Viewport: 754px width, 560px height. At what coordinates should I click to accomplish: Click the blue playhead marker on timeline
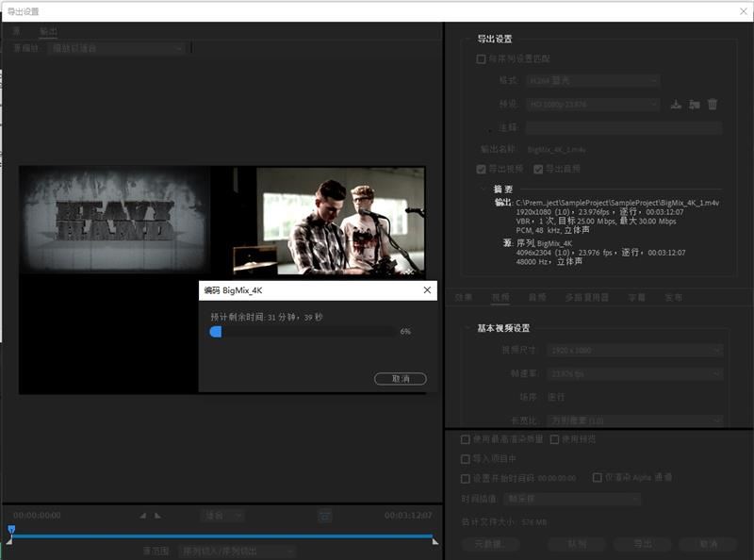tap(11, 529)
